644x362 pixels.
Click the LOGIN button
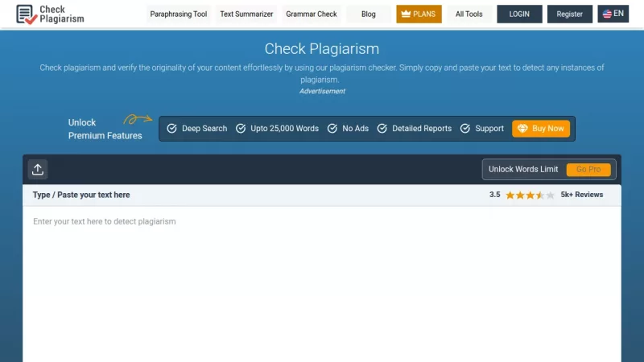[519, 14]
